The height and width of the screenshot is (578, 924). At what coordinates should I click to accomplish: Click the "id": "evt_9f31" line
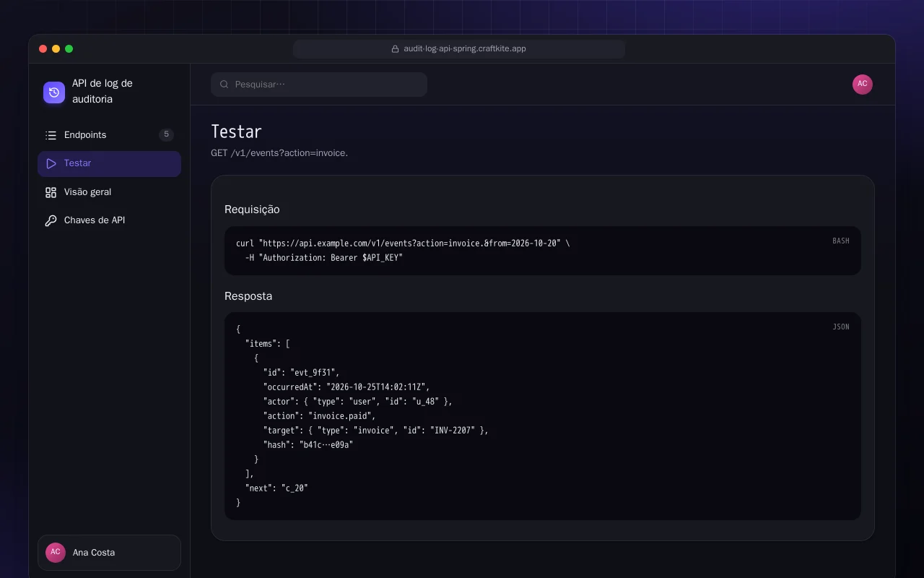(301, 373)
